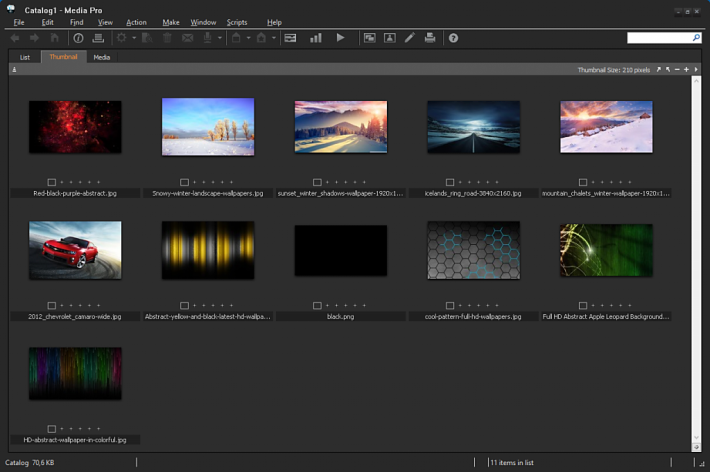Open the Organize panel stack icon
Screen dimensions: 710x472
tap(98, 38)
